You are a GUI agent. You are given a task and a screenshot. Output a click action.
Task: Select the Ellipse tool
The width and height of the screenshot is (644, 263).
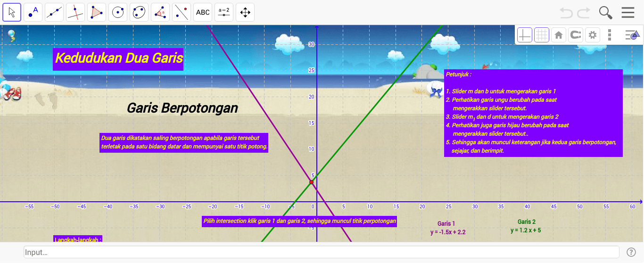click(139, 12)
